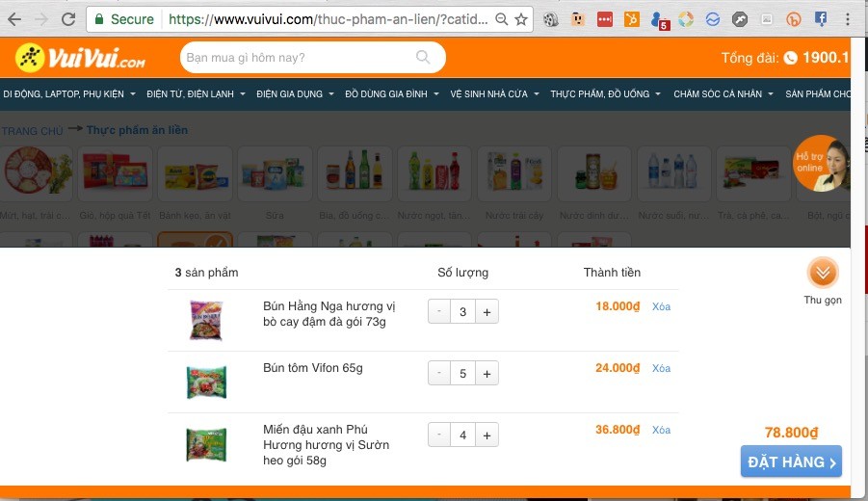
Task: Open the zoom indicator in the address bar
Action: coord(502,19)
